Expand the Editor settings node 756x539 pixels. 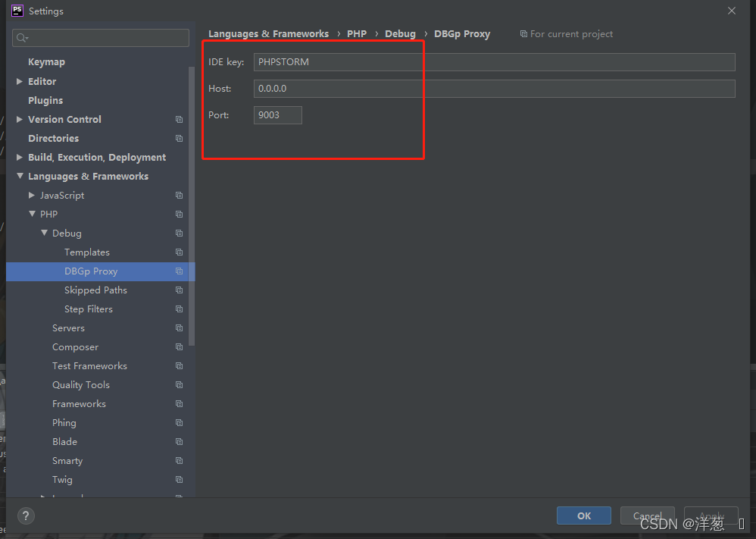tap(20, 81)
